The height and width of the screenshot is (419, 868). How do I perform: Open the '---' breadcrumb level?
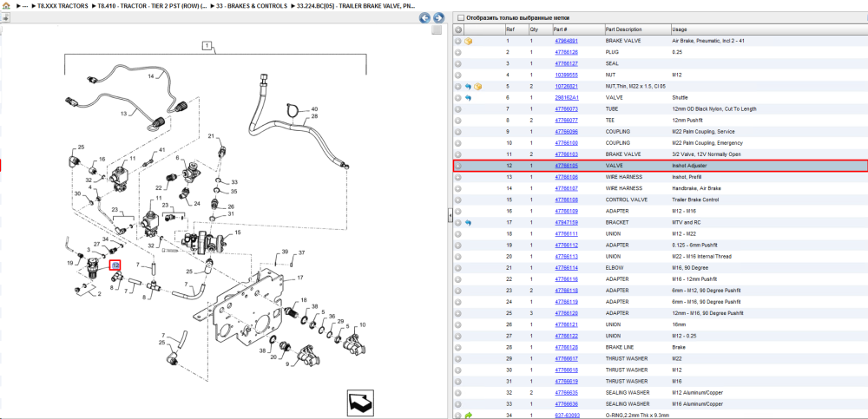25,5
